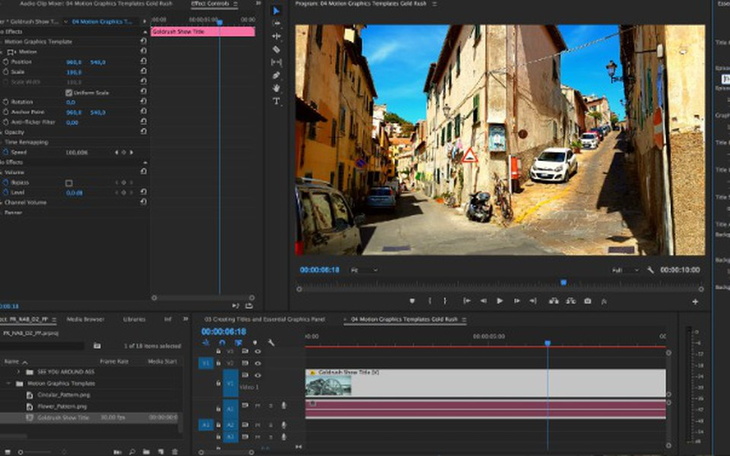Toggle V2 track output eye icon
This screenshot has height=456, width=730.
257,363
